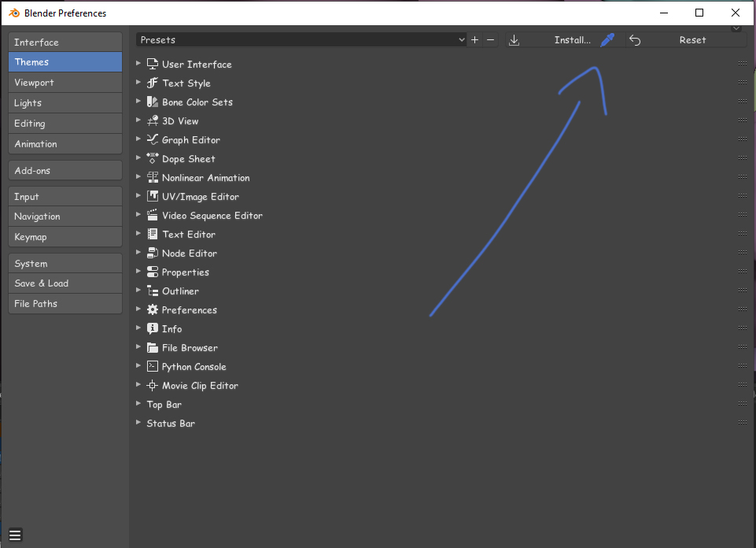
Task: Expand the User Interface section
Action: coord(138,63)
